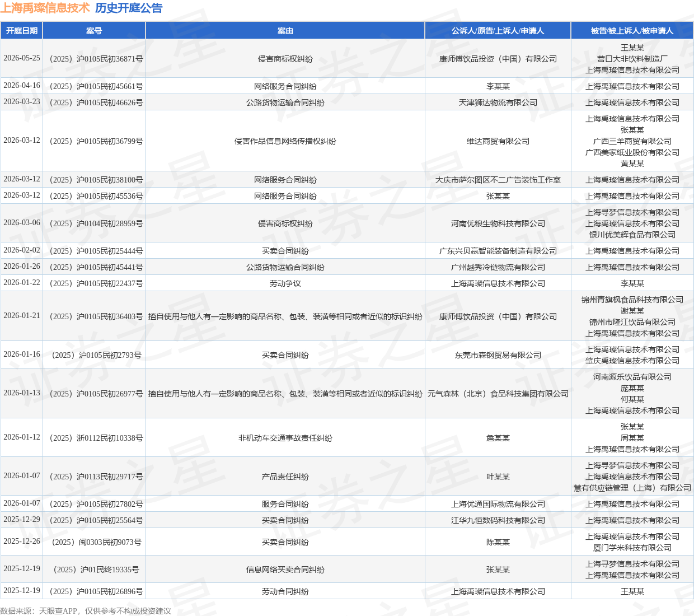Click case number 沪0105民初38100号

click(x=94, y=180)
